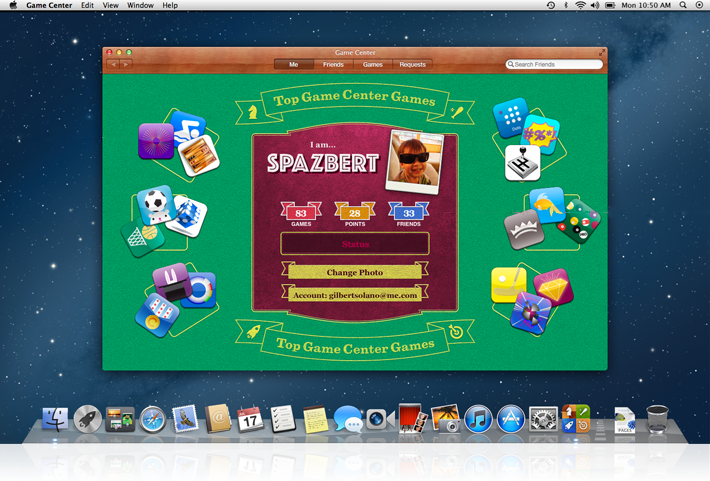
Task: Switch to the Requests tab
Action: (x=412, y=64)
